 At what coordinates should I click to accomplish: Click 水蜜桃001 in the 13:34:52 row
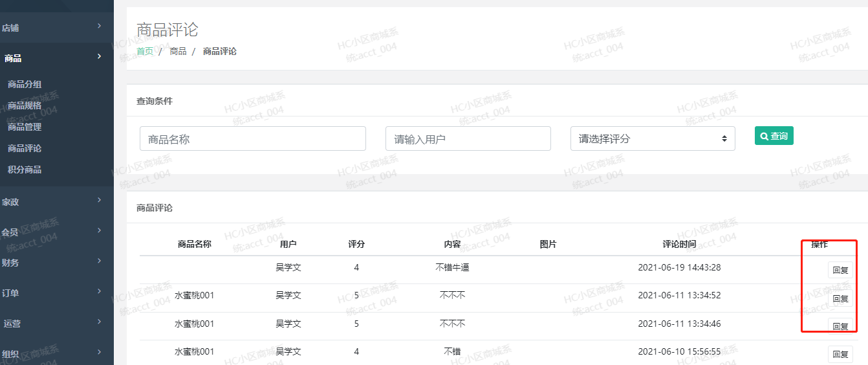194,295
